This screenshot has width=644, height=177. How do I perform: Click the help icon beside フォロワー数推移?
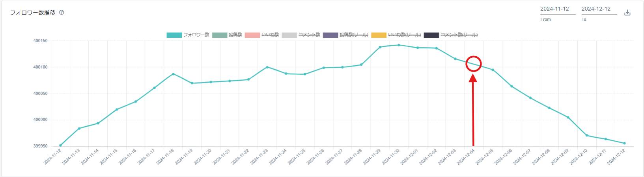tap(62, 12)
